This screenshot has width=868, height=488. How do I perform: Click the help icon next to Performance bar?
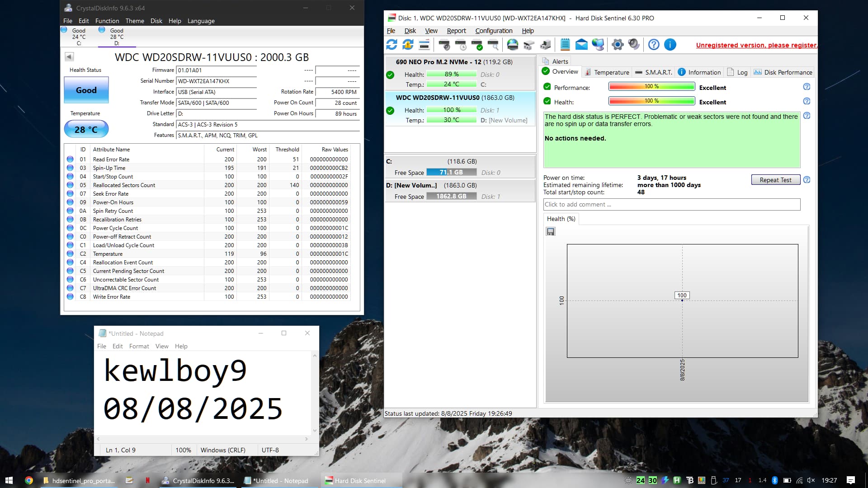click(807, 87)
